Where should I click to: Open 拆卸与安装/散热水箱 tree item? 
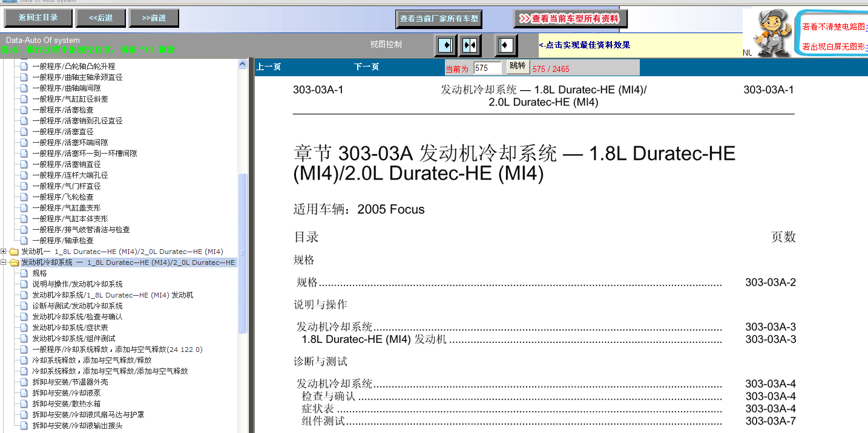point(66,404)
